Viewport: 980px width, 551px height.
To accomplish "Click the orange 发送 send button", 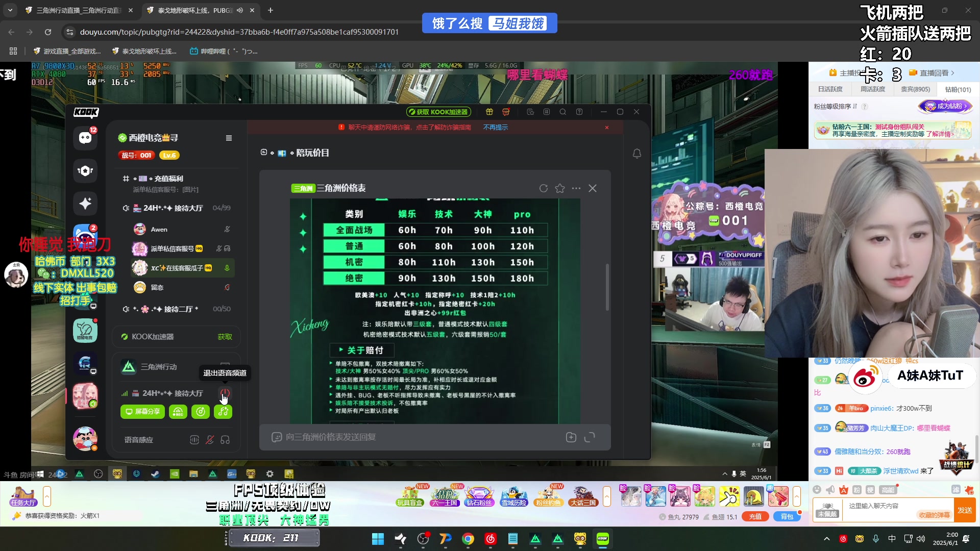I will [x=965, y=510].
